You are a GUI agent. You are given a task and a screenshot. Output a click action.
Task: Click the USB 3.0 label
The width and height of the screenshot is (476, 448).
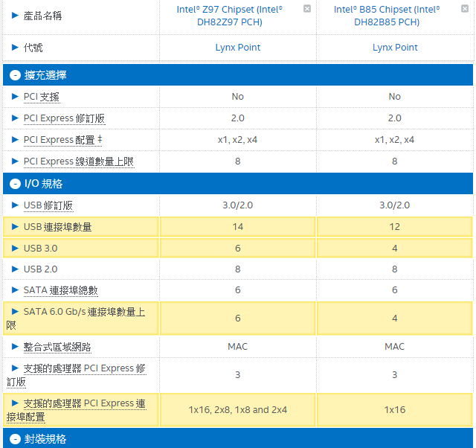click(40, 249)
